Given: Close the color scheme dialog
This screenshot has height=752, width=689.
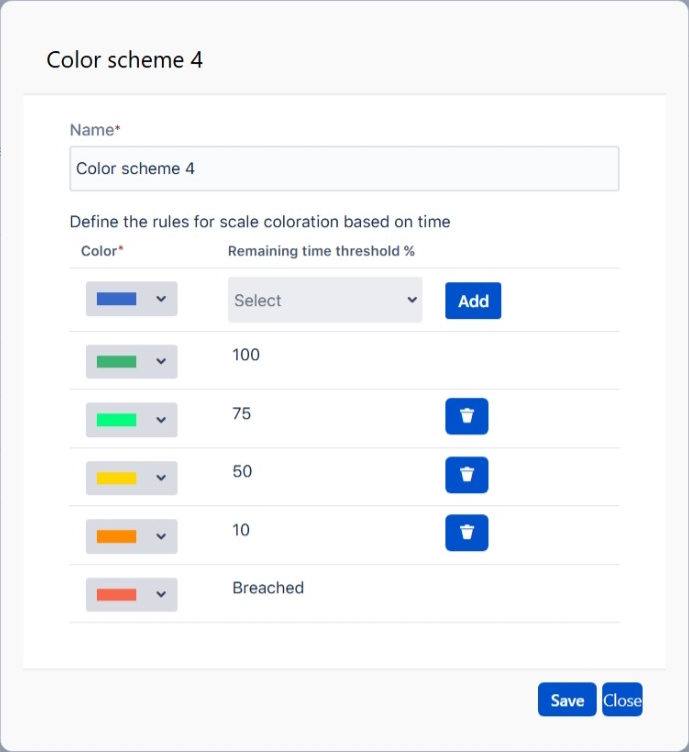Looking at the screenshot, I should coord(622,700).
